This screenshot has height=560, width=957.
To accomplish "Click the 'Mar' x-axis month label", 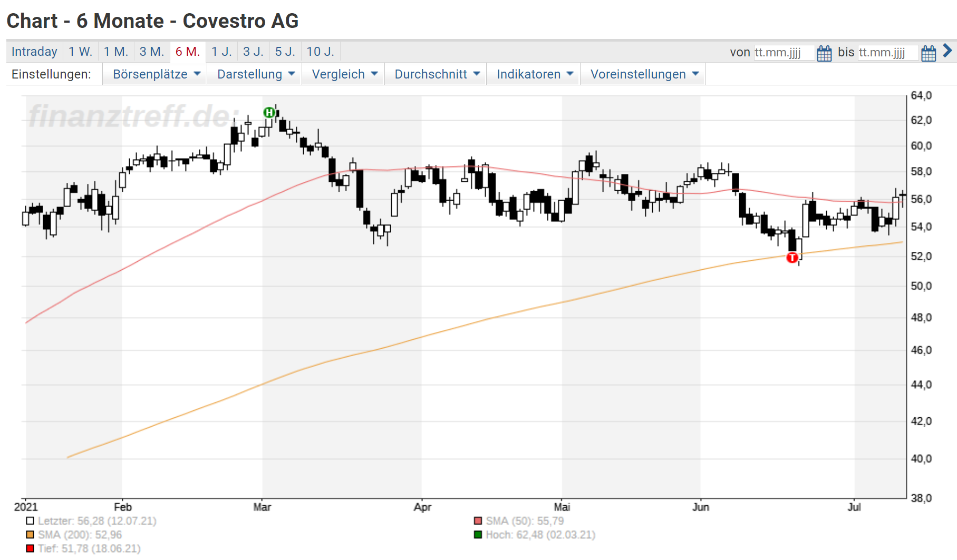I will click(262, 507).
